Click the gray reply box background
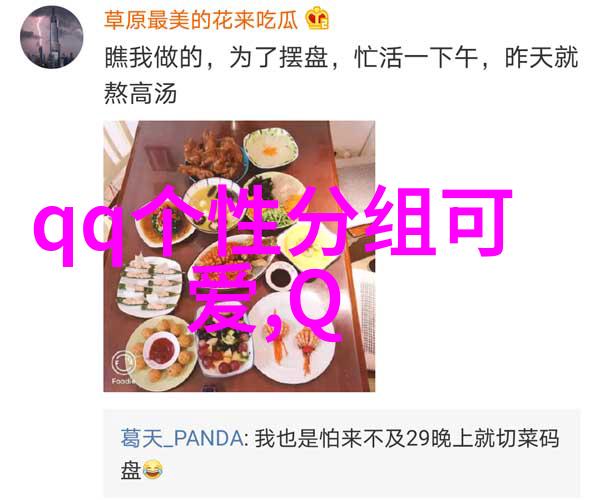Screen dimensions: 600x500 pyautogui.click(x=342, y=453)
